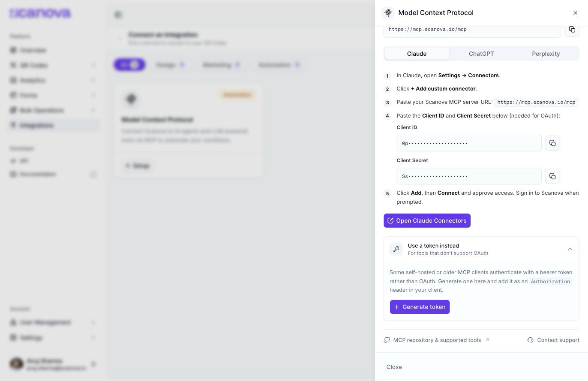The image size is (588, 381).
Task: Click the key icon beside token option
Action: [396, 249]
